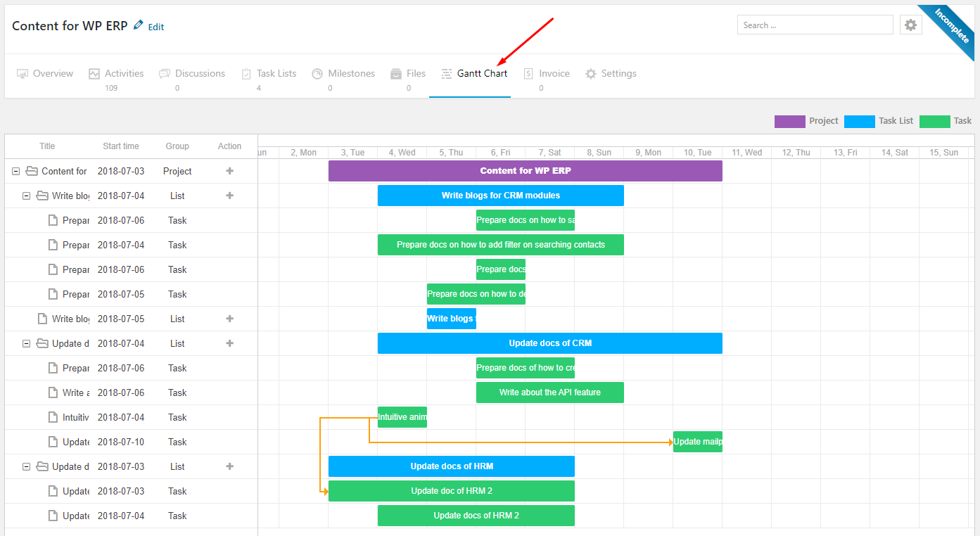Click file icon of Write a task row
Screen dimensions: 980x536
(53, 393)
